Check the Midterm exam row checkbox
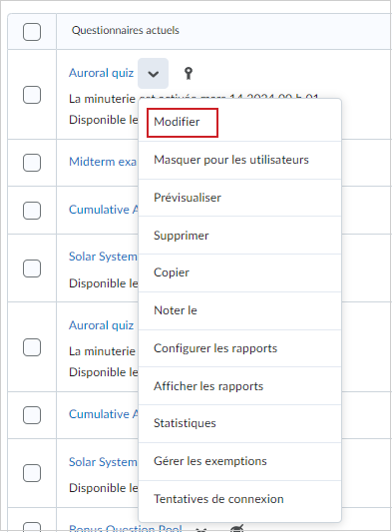The width and height of the screenshot is (392, 532). pos(32,163)
